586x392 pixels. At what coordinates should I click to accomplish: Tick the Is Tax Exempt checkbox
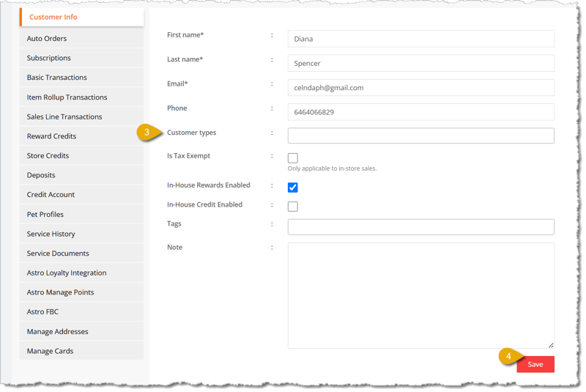(292, 158)
